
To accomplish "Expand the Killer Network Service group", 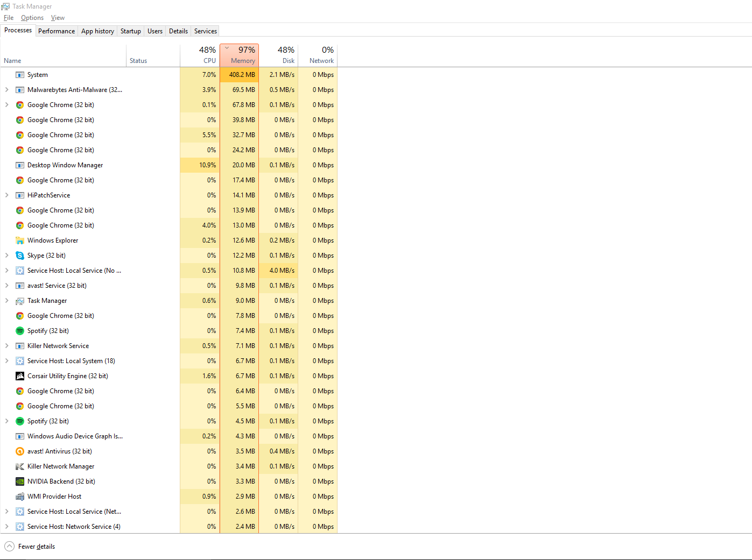I will 6,346.
